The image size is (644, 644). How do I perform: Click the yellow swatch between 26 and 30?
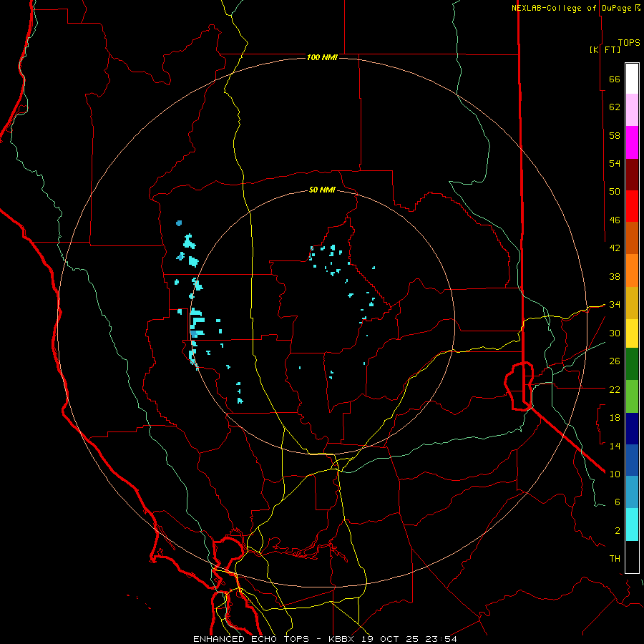click(632, 333)
